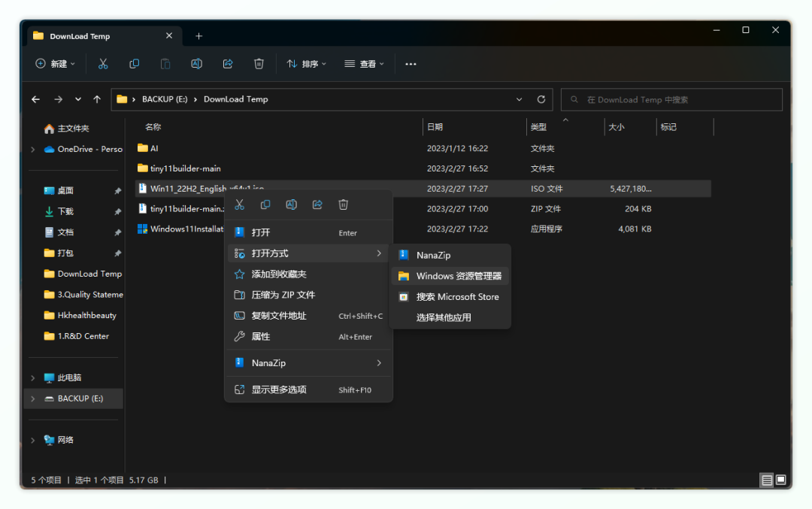Image resolution: width=812 pixels, height=509 pixels.
Task: Expand the address bar history dropdown
Action: click(x=519, y=99)
